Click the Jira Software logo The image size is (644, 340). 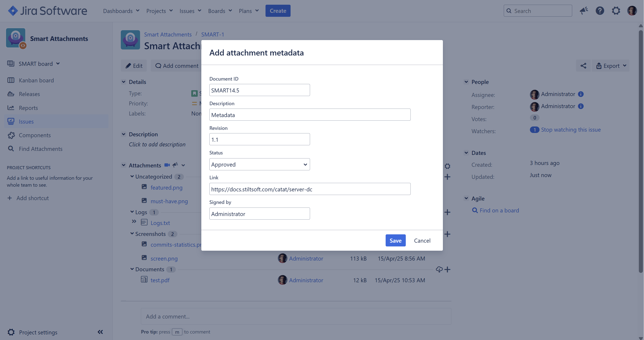pos(47,11)
